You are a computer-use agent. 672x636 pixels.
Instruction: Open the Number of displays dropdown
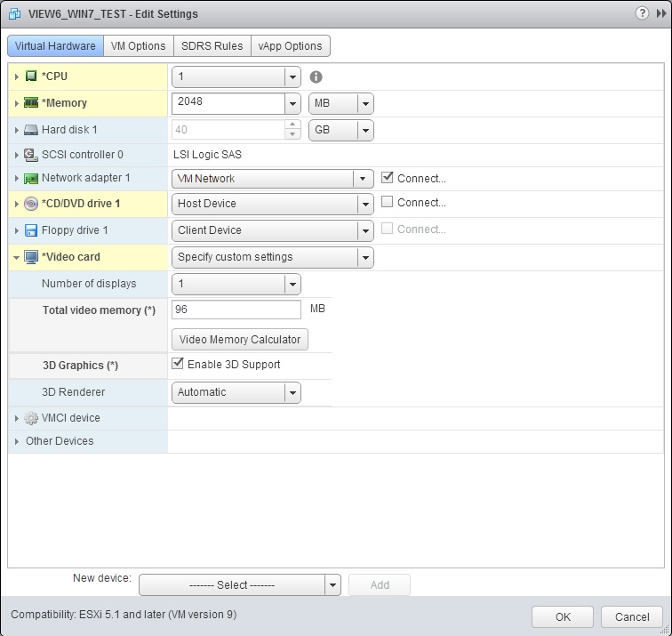click(236, 284)
